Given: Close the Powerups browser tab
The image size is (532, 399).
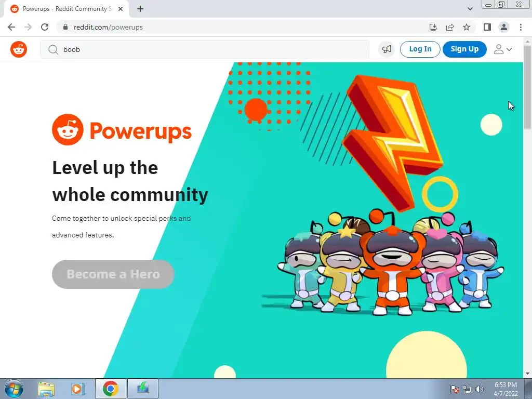Looking at the screenshot, I should click(121, 9).
